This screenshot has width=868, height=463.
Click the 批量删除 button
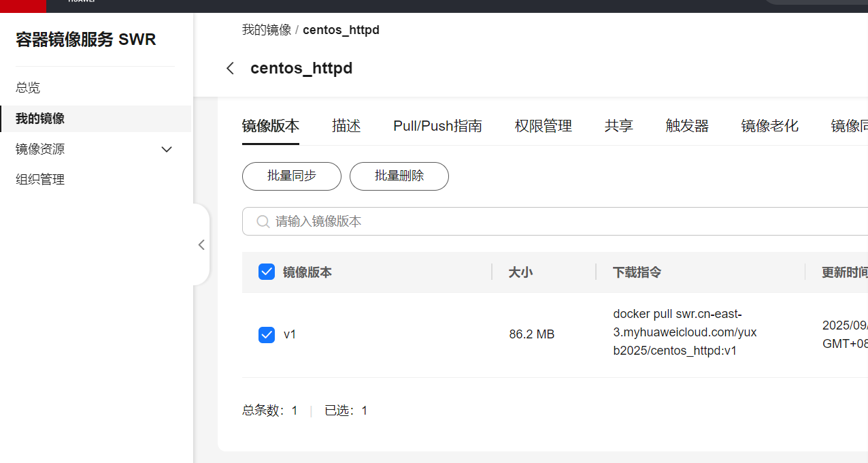pyautogui.click(x=399, y=176)
